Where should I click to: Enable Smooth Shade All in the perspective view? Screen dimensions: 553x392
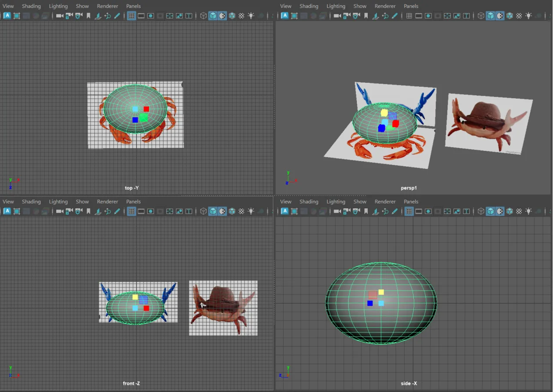coord(489,15)
